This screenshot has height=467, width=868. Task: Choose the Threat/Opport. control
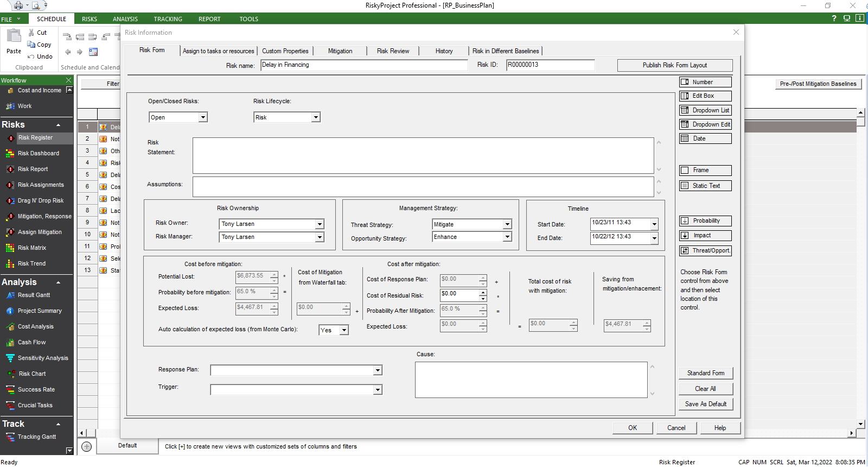(705, 251)
